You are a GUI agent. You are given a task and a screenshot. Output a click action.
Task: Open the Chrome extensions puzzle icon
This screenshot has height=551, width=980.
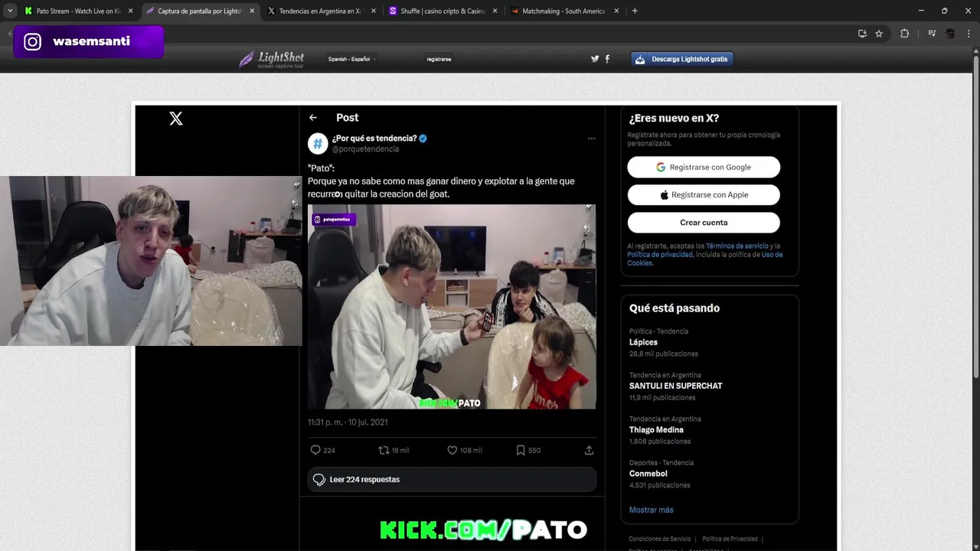coord(904,33)
